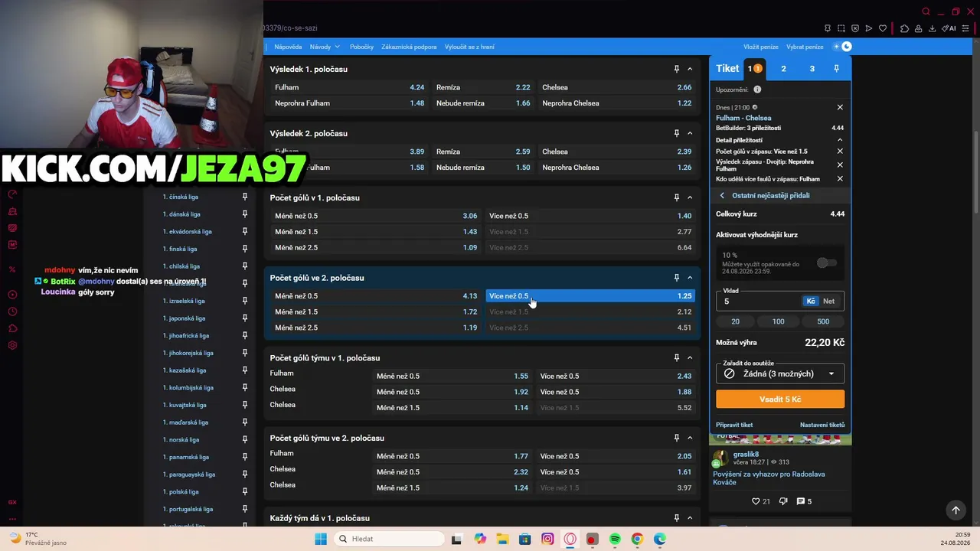Select Méně než 0.5 in 2. poločasu goals
Screen dimensions: 980x551
pyautogui.click(x=375, y=296)
